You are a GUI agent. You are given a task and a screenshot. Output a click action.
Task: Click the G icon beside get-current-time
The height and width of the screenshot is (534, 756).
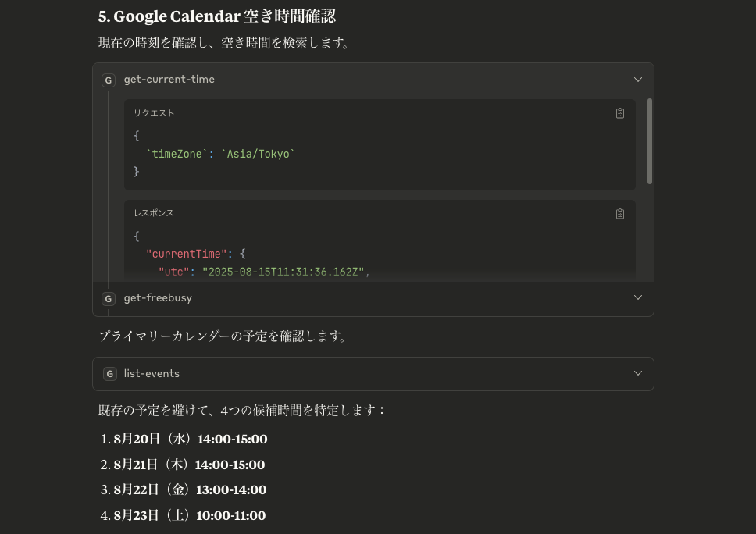pos(109,80)
